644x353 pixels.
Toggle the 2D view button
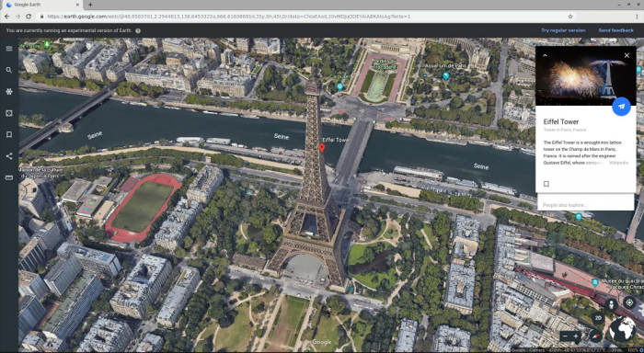click(x=598, y=318)
